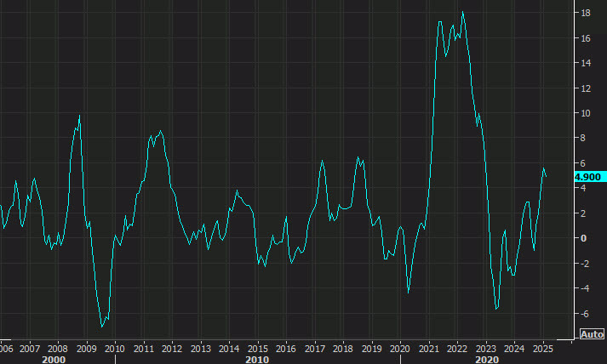This screenshot has height=364, width=607.
Task: Click the 2023 trough on the line
Action: click(x=496, y=309)
